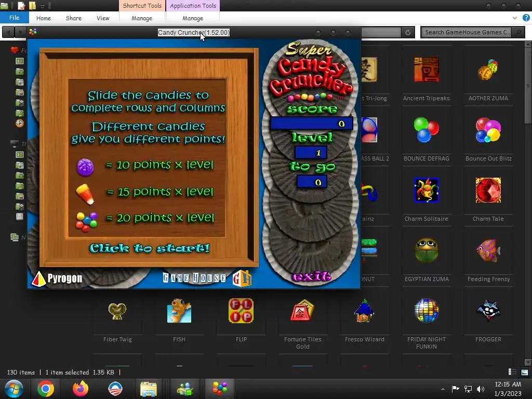Open the Charm Tale game icon

488,190
